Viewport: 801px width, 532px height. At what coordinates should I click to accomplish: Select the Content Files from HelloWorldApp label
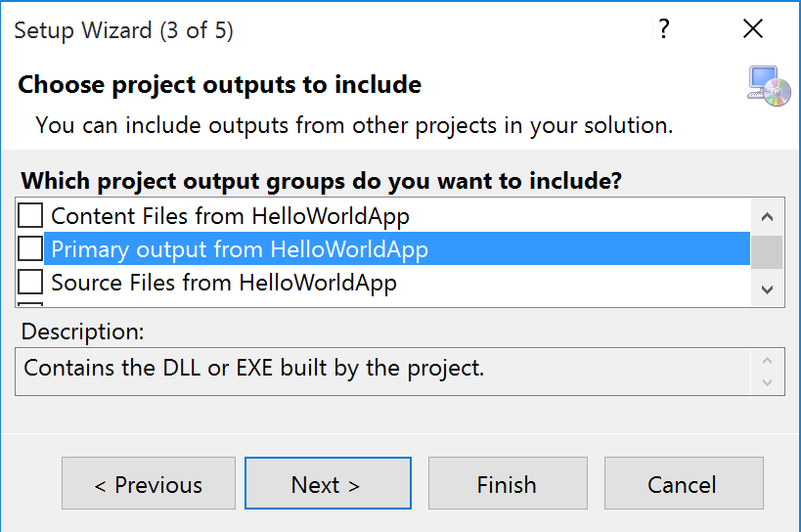(231, 216)
